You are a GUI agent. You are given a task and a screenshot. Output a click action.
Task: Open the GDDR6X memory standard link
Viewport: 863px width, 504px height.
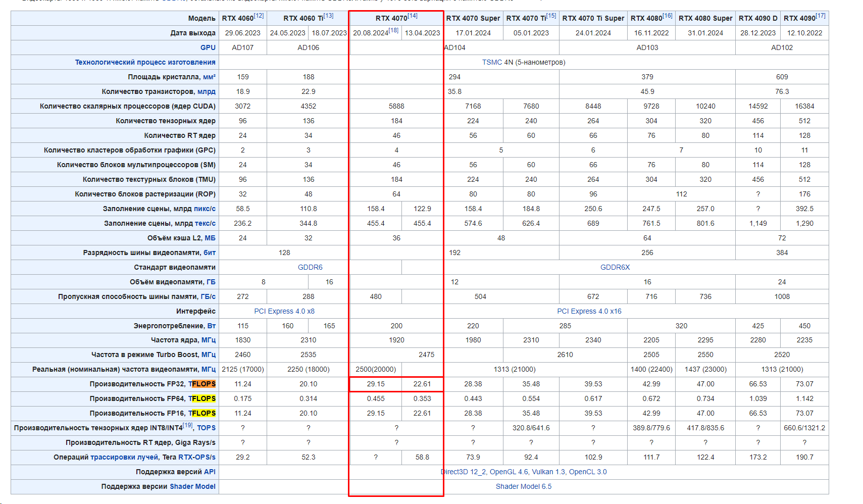(615, 267)
